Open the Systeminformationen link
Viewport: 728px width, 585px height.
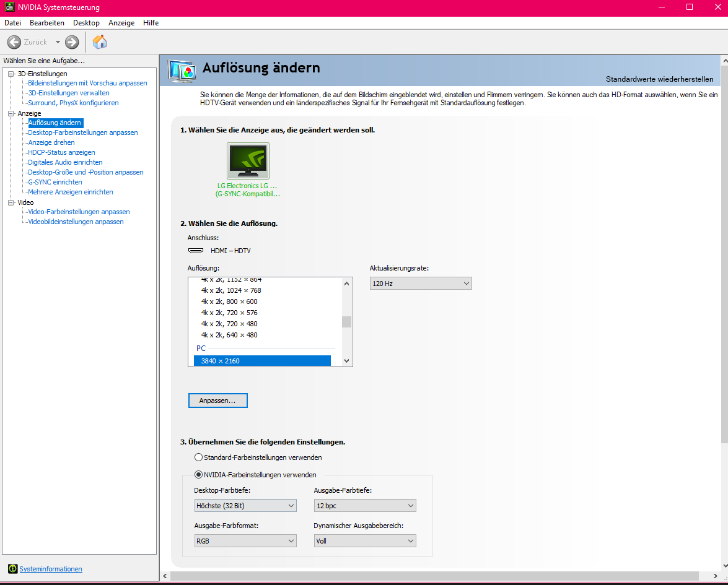tap(51, 569)
